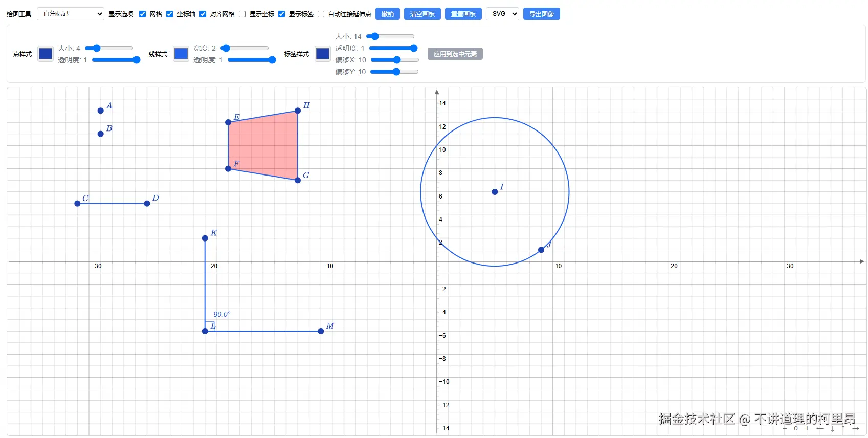868x438 pixels.
Task: Pan the board with the left arrow
Action: click(820, 428)
